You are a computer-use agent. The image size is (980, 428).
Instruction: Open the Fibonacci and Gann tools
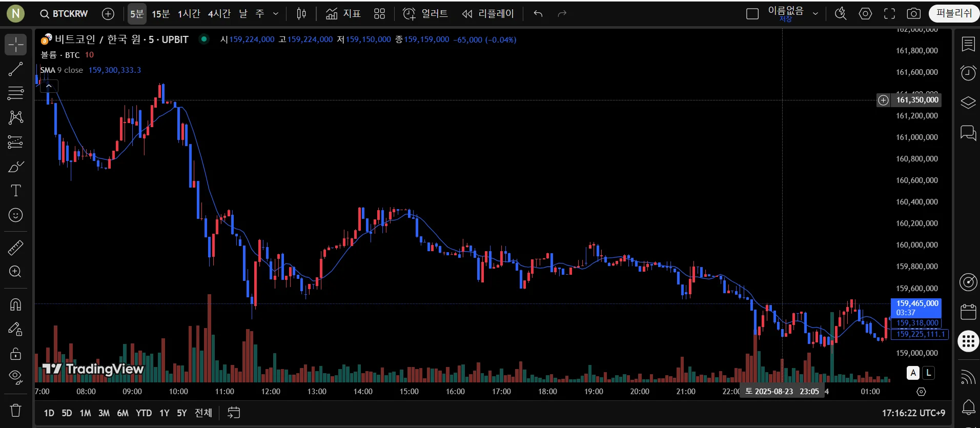(x=16, y=93)
